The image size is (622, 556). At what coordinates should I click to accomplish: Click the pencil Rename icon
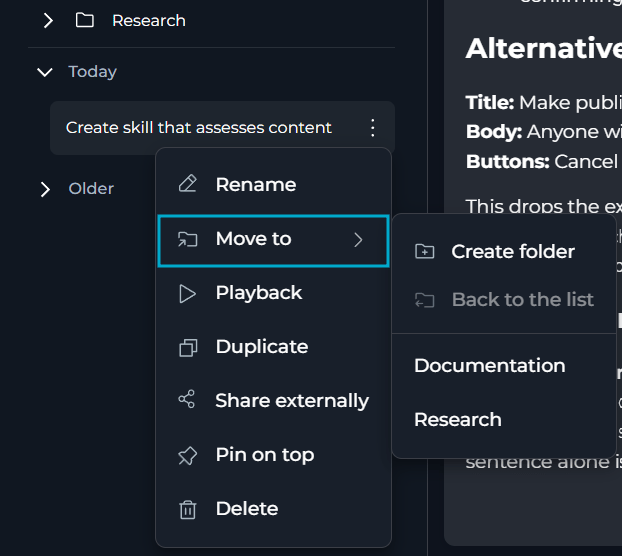187,184
